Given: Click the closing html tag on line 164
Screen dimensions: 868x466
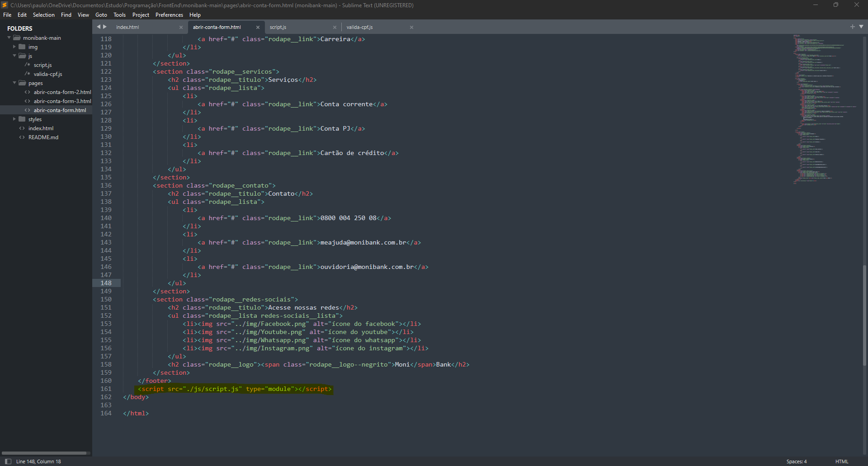Looking at the screenshot, I should [136, 413].
